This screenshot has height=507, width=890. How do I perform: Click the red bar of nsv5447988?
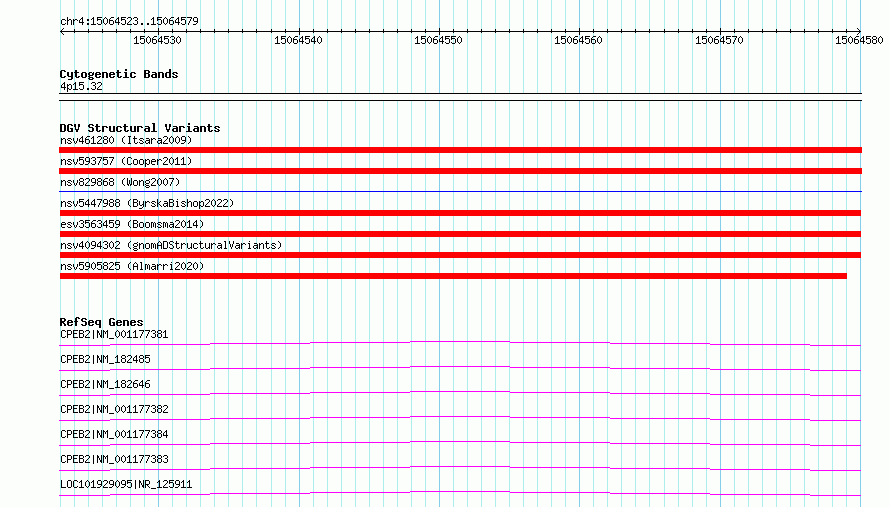pyautogui.click(x=460, y=213)
